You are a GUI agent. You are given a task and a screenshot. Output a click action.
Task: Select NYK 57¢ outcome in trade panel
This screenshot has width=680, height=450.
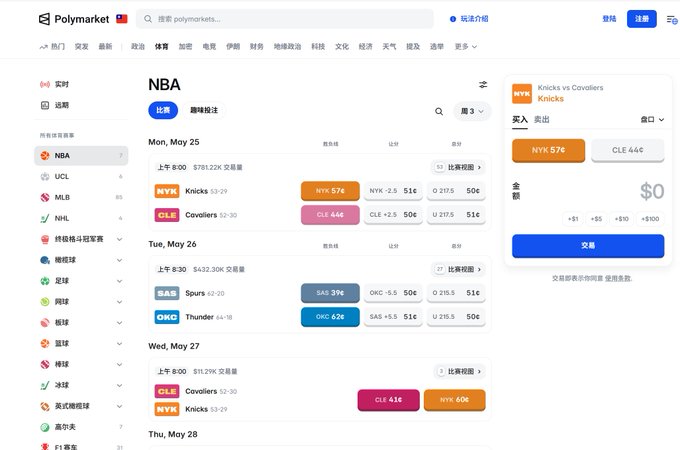(548, 150)
